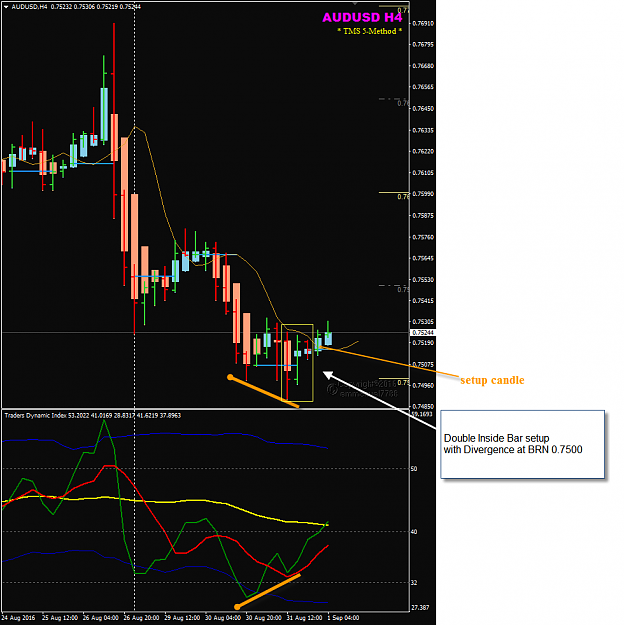Click the 25 Aug 12:00 time label

[x=59, y=618]
